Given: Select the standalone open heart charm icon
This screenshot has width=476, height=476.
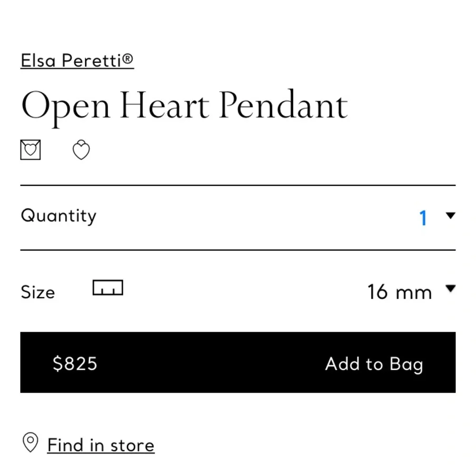Looking at the screenshot, I should coord(81,149).
